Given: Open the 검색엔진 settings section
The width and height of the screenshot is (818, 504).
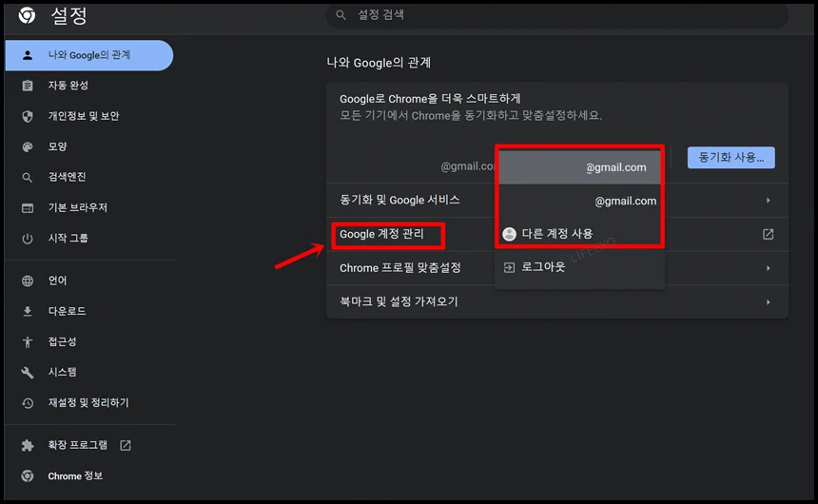Looking at the screenshot, I should (x=88, y=178).
